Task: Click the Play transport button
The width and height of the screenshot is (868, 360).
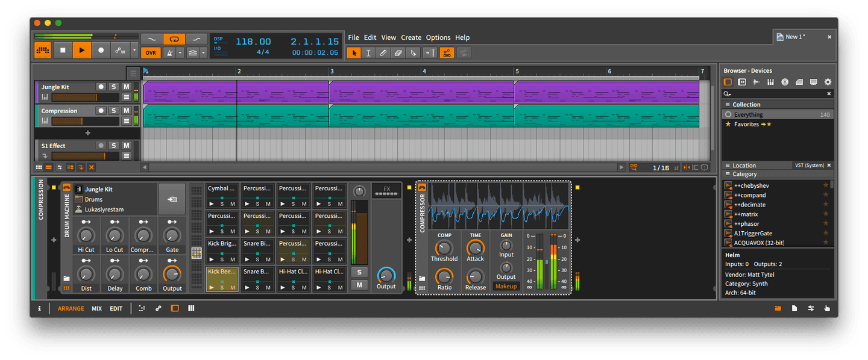Action: pos(82,51)
